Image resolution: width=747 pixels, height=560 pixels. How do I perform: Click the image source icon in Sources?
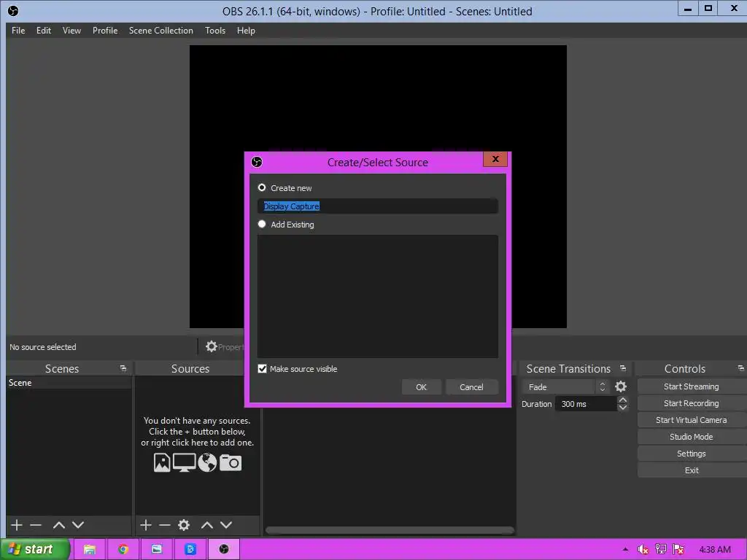162,462
